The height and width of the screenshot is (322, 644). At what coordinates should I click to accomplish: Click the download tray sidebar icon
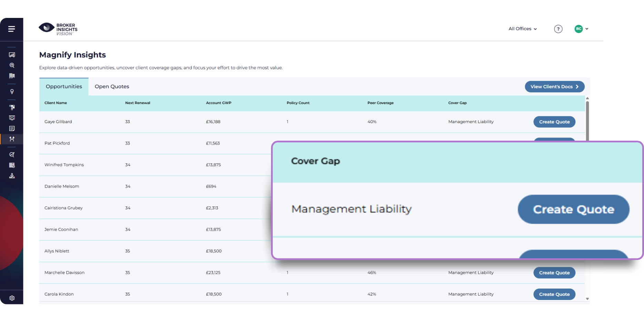(12, 176)
